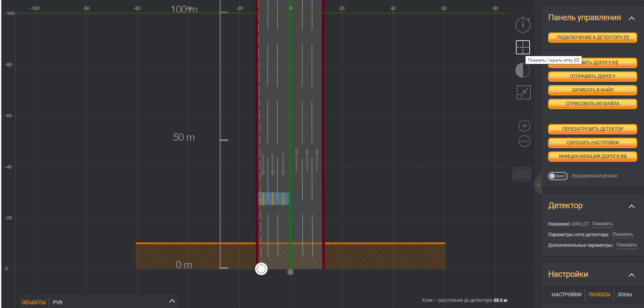Expand the bottom ОБЪЕКТЫ panel chevron

tap(172, 301)
